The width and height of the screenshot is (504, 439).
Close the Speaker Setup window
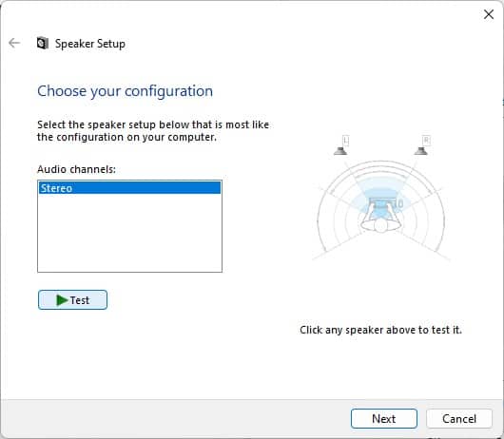tap(489, 14)
